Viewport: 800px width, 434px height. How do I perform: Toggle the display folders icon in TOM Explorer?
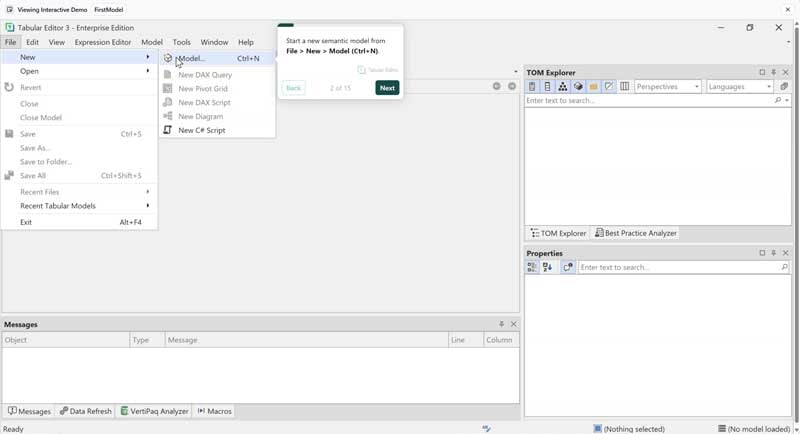tap(593, 87)
